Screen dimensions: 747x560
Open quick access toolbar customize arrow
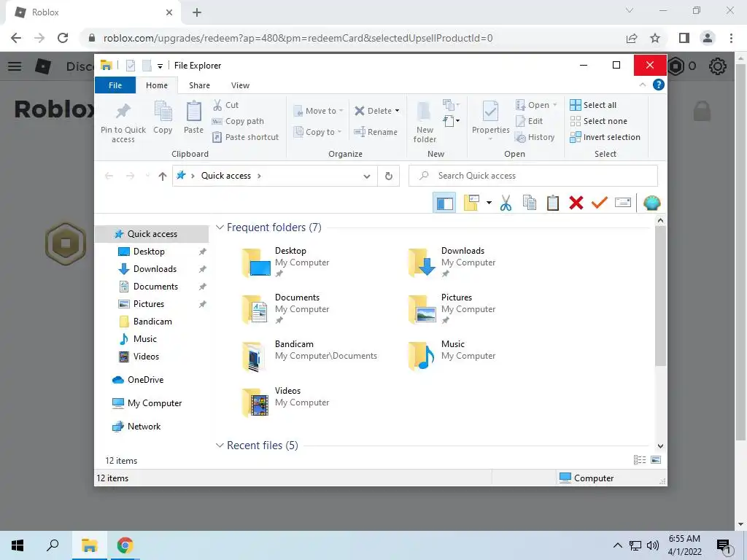[x=160, y=66]
